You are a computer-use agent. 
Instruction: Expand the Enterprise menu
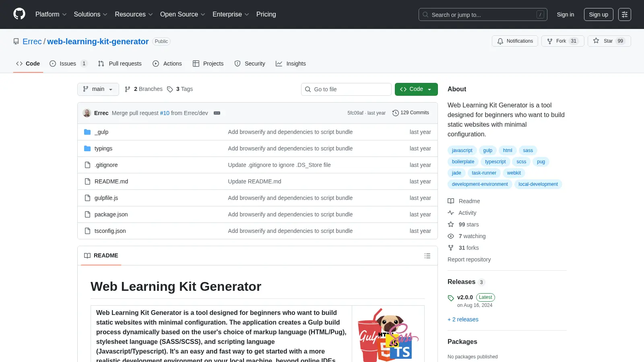231,14
